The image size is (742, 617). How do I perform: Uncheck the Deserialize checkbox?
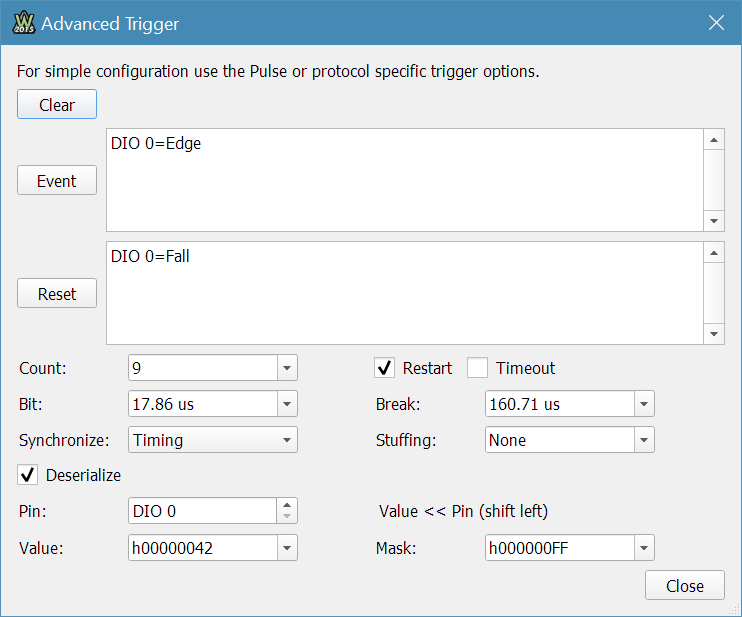[x=28, y=475]
